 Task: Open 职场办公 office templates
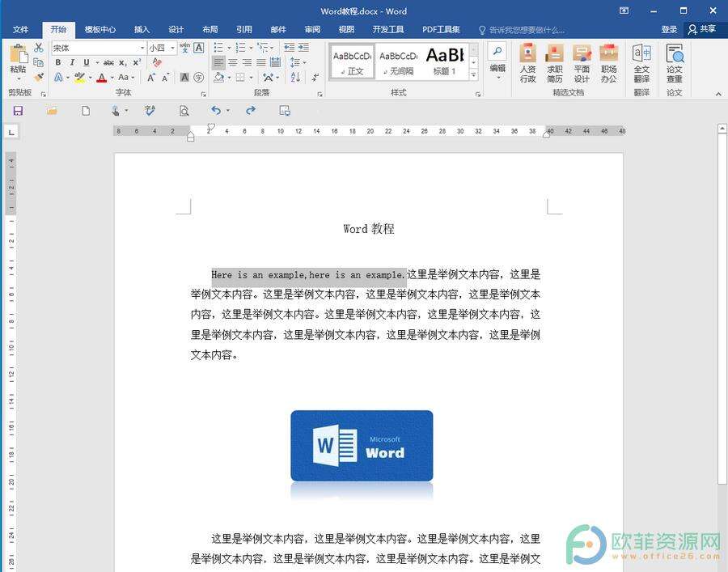608,63
